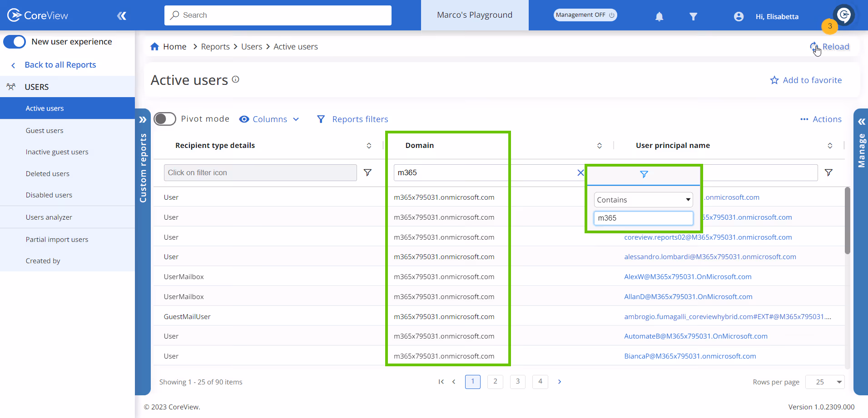Screen dimensions: 868x418
Task: Open AlexW@M365x795031 user link
Action: (688, 277)
